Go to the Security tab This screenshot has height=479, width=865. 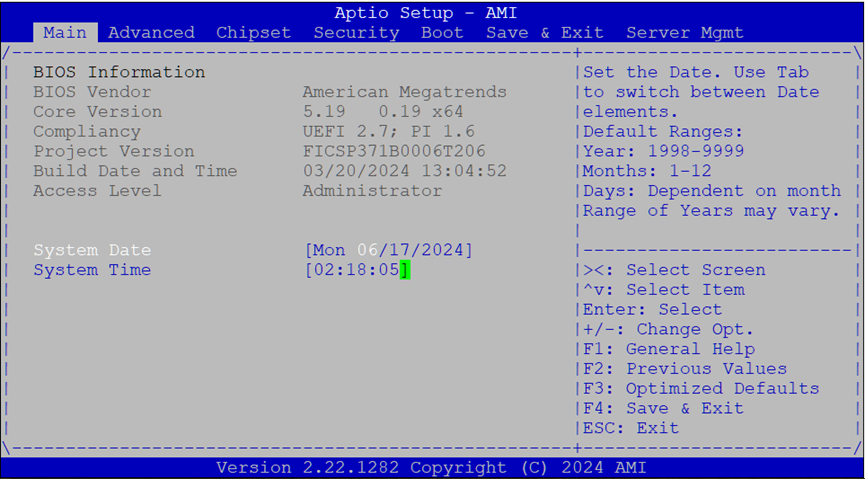(x=356, y=33)
